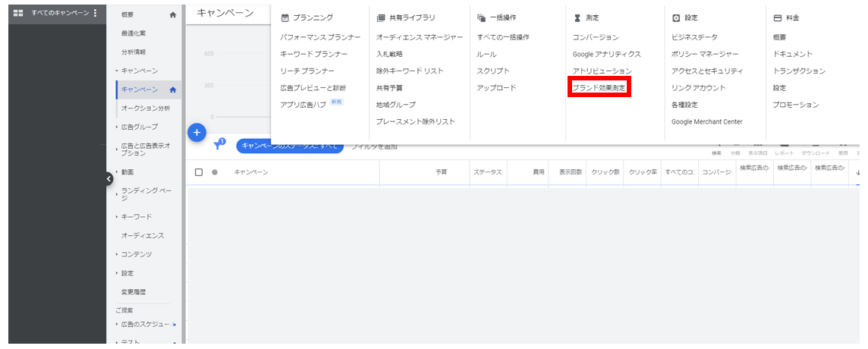Screen dimensions: 868x349
Task: Go to オークション分析 in the sidebar
Action: tap(146, 108)
